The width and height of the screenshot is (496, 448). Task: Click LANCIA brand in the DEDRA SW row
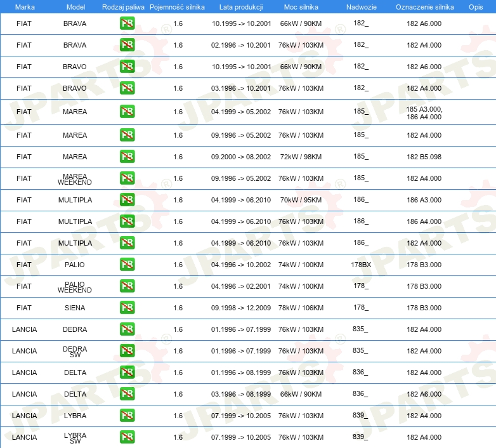[x=24, y=351]
